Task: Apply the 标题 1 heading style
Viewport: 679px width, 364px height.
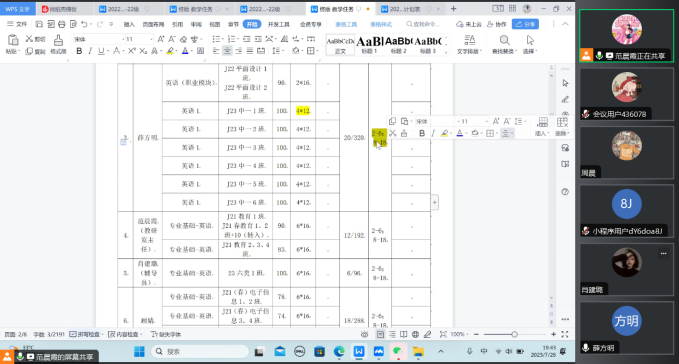Action: click(369, 45)
